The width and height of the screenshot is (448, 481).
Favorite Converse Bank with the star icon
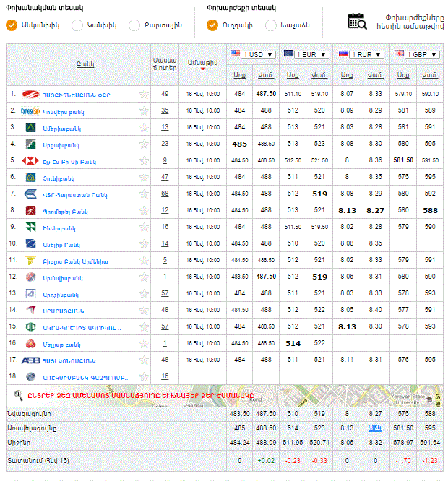(x=144, y=110)
